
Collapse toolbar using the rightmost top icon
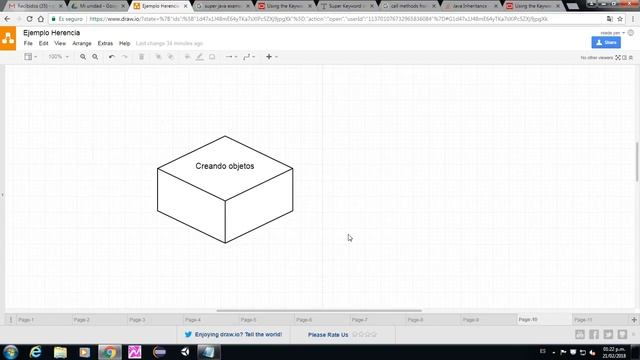click(x=631, y=58)
